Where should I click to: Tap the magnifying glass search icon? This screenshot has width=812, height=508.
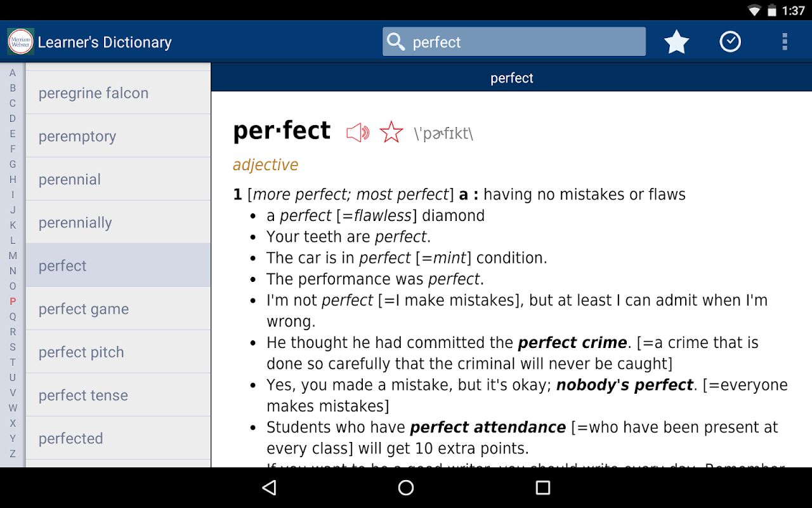[396, 42]
